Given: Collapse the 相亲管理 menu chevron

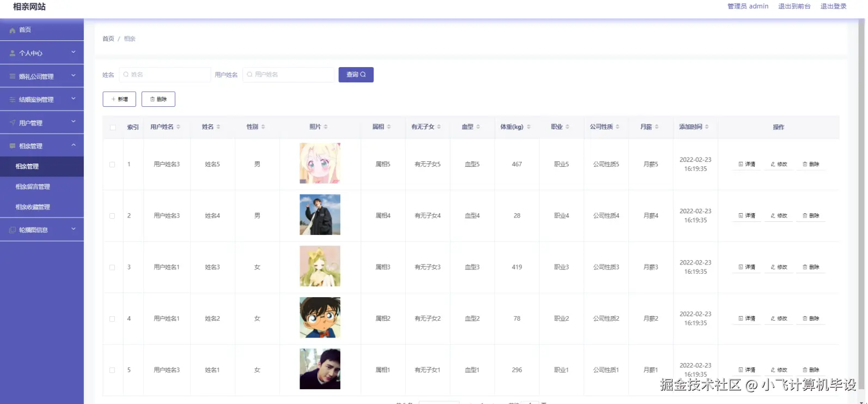Looking at the screenshot, I should (x=74, y=146).
